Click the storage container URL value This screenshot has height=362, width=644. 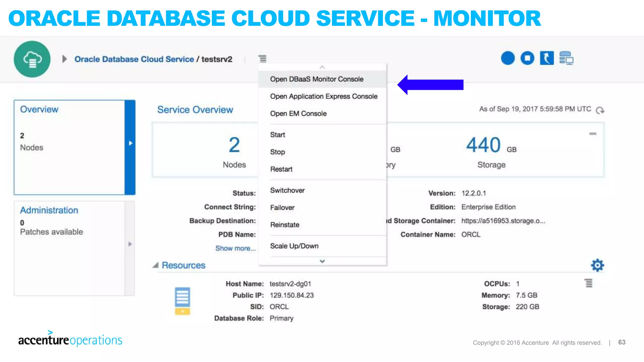pos(503,221)
